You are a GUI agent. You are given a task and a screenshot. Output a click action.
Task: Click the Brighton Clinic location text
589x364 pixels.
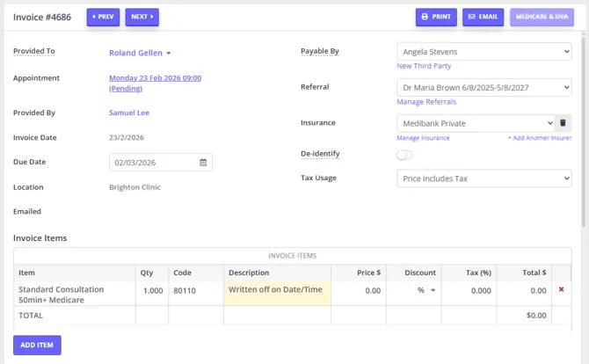(135, 187)
